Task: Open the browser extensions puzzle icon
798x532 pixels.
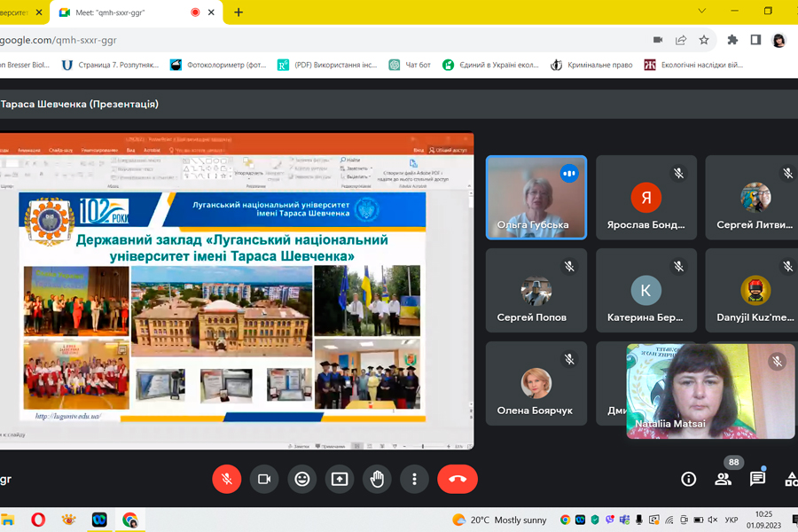Action: [x=732, y=40]
